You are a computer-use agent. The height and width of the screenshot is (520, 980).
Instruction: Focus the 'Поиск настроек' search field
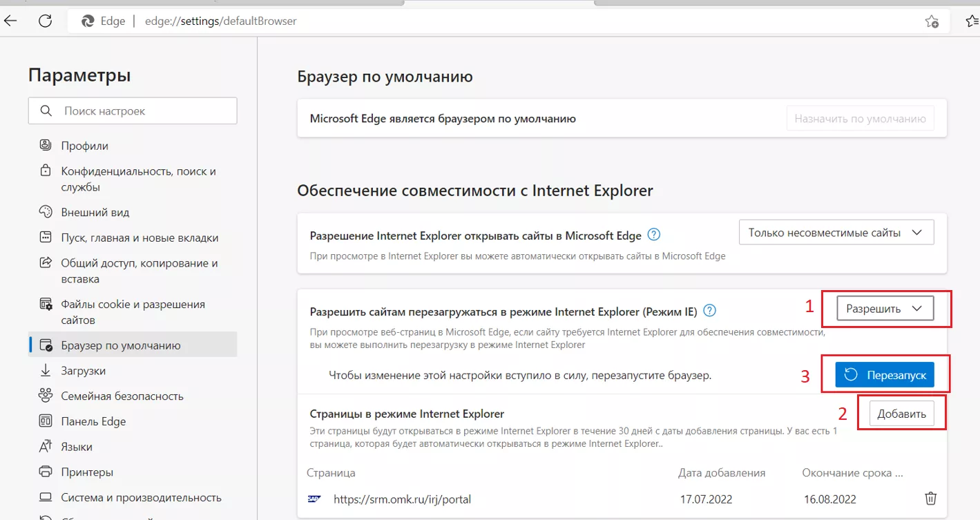click(x=133, y=110)
